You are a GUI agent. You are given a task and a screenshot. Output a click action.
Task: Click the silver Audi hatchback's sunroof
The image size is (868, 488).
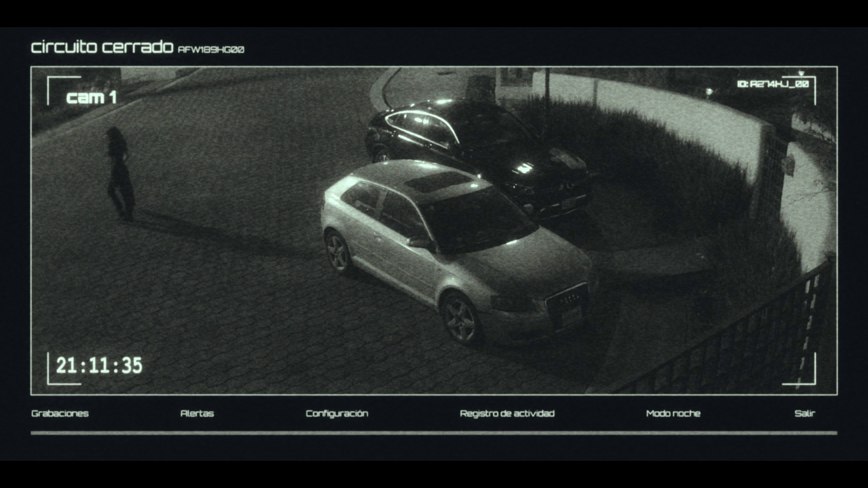[439, 181]
